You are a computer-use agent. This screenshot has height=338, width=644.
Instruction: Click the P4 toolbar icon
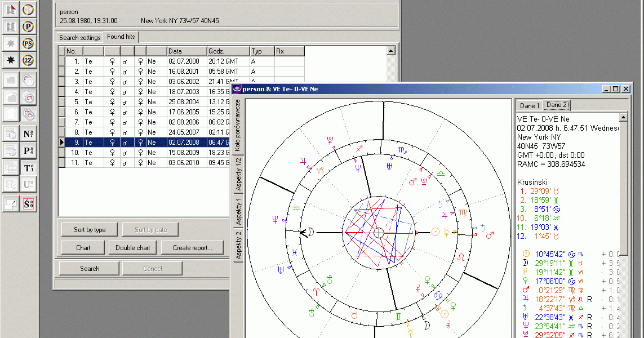[x=27, y=150]
